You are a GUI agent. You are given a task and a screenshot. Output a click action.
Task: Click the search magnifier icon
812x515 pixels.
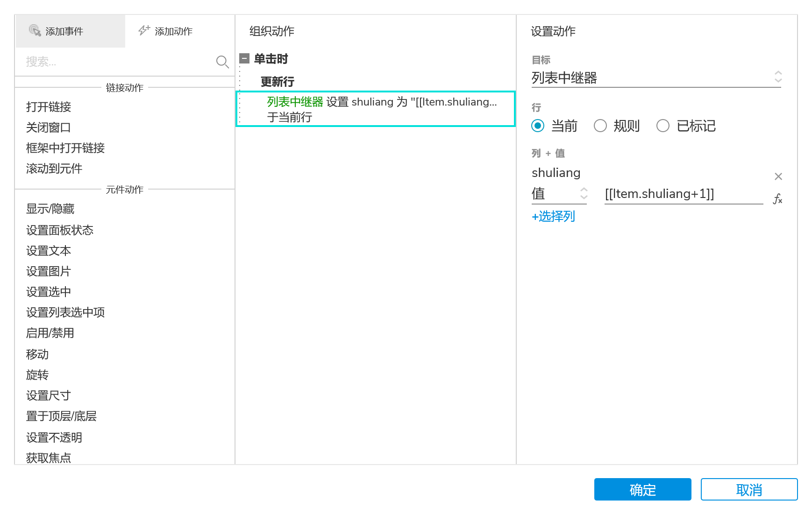pyautogui.click(x=222, y=62)
